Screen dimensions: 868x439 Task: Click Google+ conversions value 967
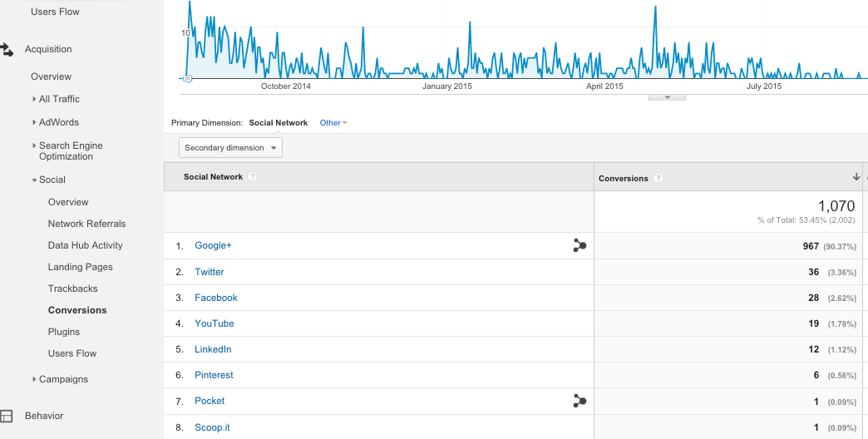(x=811, y=246)
